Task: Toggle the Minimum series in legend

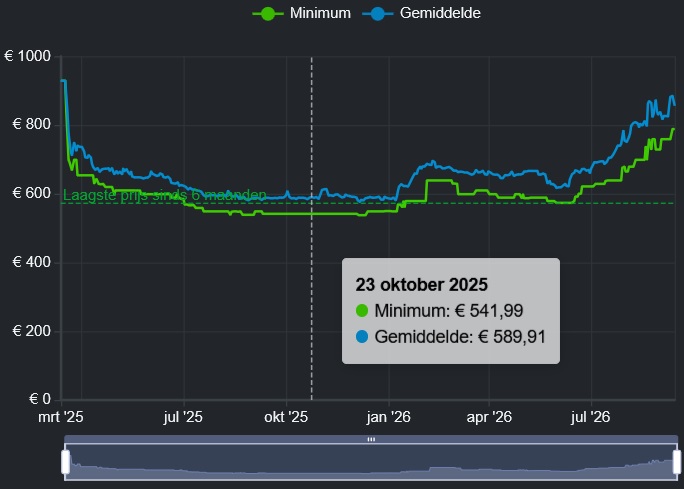Action: pos(301,13)
